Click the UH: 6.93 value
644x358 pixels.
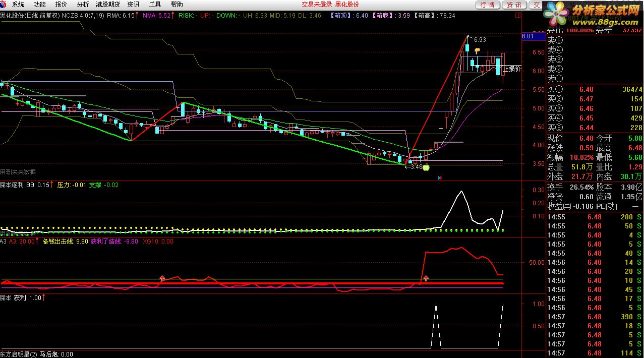255,15
